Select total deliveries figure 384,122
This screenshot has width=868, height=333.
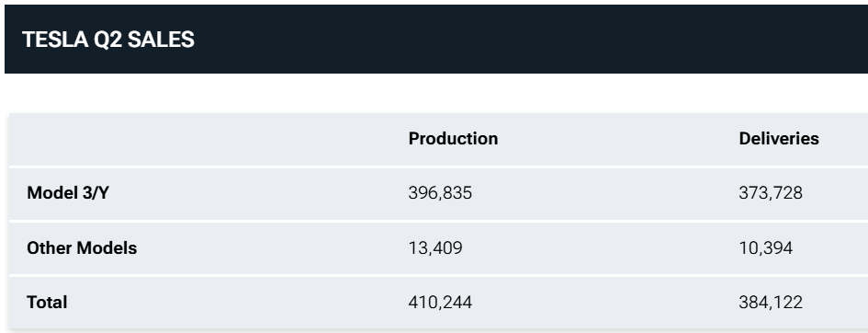tap(771, 302)
